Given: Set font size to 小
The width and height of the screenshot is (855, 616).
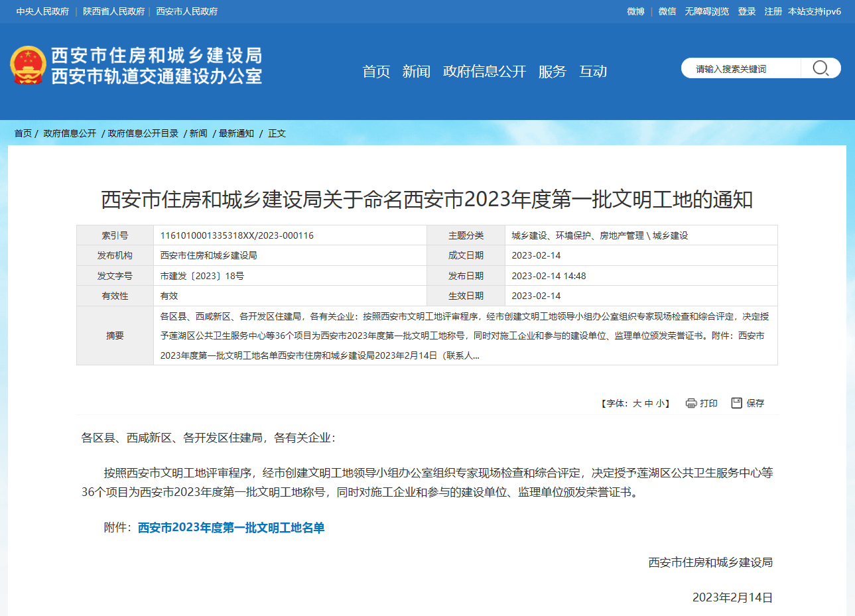Looking at the screenshot, I should pyautogui.click(x=660, y=403).
